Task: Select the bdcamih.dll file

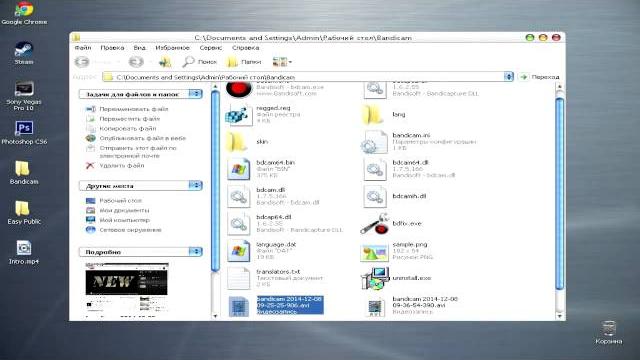Action: (394, 196)
